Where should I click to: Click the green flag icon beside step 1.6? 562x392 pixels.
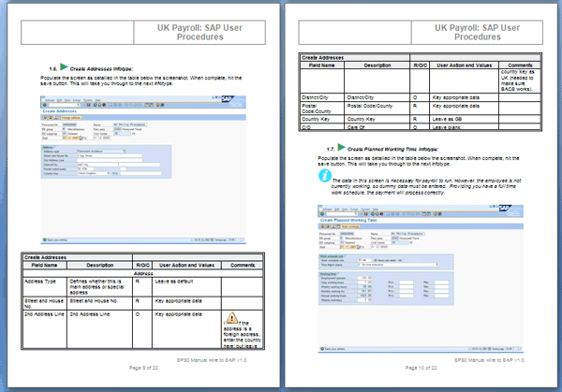click(64, 67)
